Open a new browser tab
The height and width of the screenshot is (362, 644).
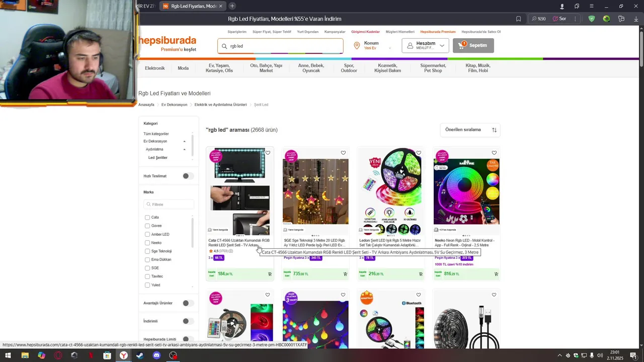tap(232, 6)
